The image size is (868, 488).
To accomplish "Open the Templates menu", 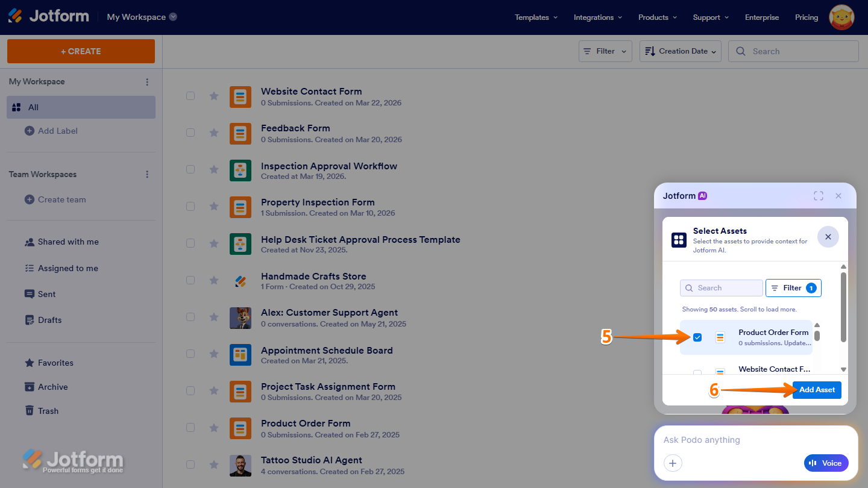I will (535, 17).
